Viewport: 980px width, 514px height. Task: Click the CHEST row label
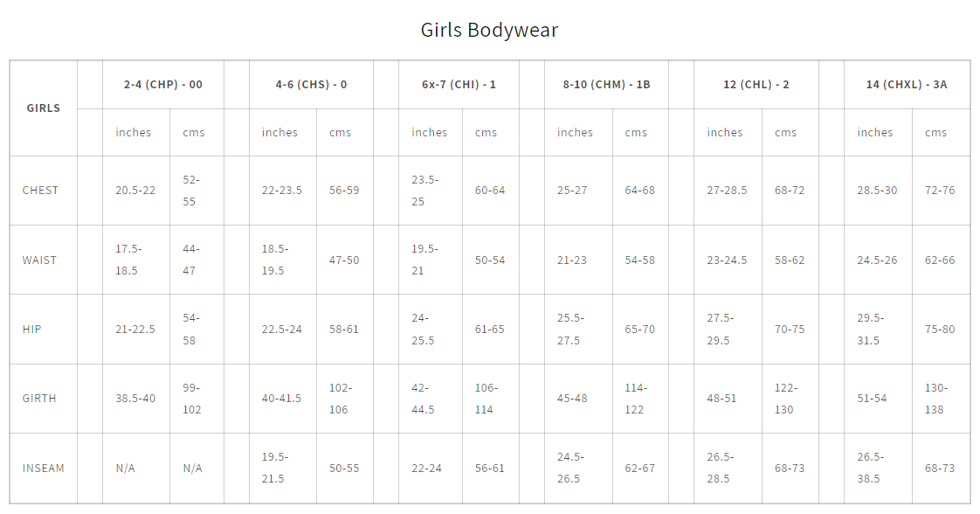pyautogui.click(x=40, y=191)
